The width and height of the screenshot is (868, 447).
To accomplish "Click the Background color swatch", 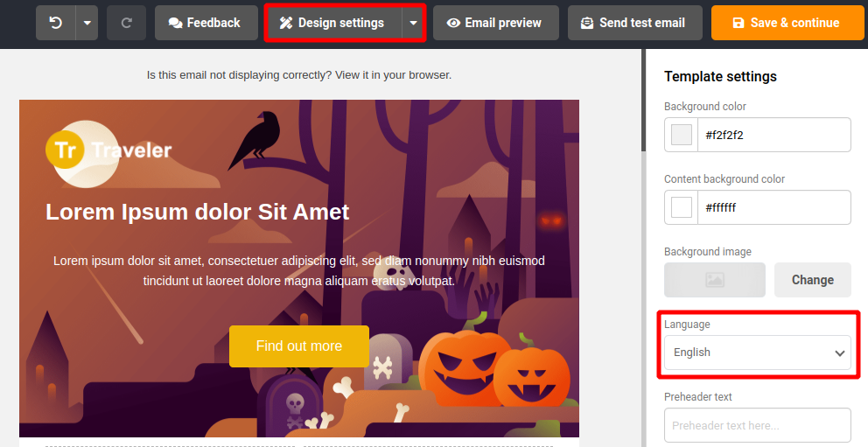I will tap(682, 135).
